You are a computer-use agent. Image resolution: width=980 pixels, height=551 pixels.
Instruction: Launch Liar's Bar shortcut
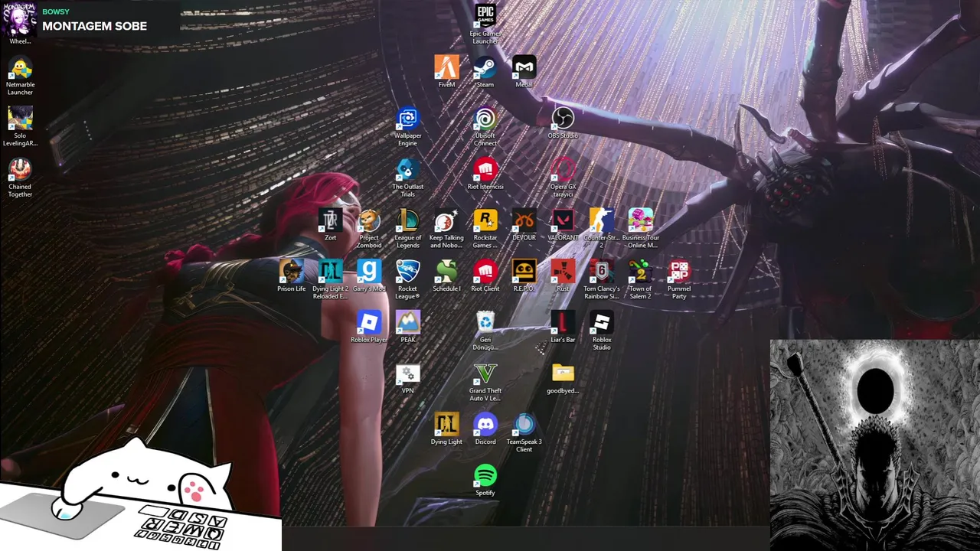pyautogui.click(x=563, y=322)
